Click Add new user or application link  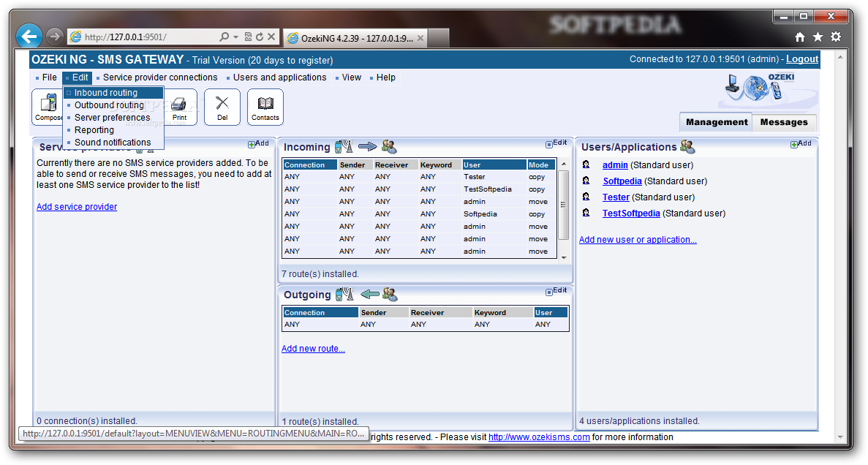[638, 239]
